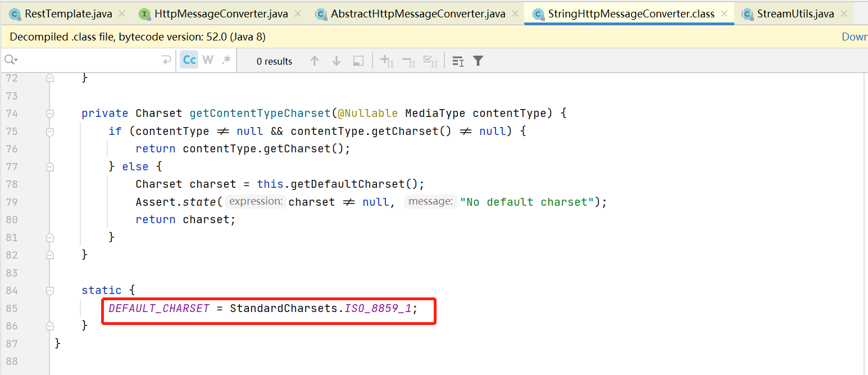
Task: Click MediaType parameter type on line 74
Action: [x=435, y=114]
